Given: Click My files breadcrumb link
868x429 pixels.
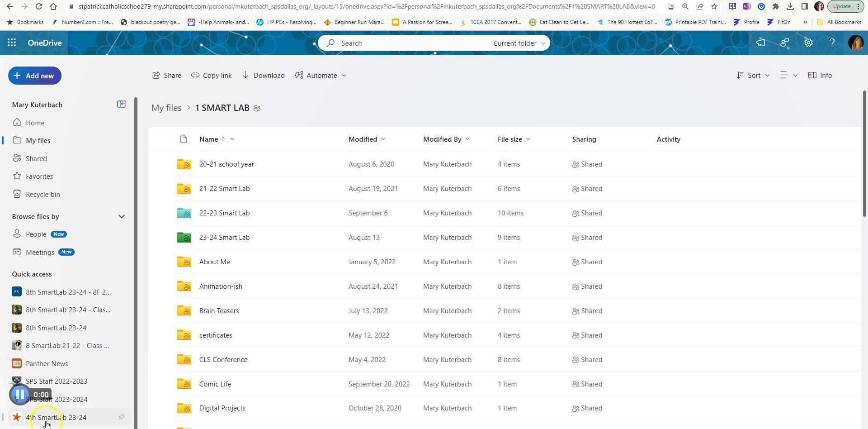Looking at the screenshot, I should pos(166,108).
